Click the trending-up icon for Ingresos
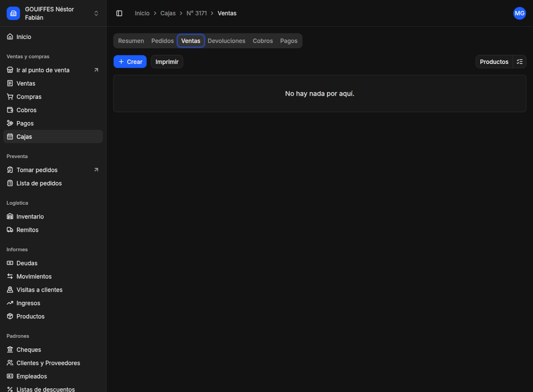 (x=10, y=303)
